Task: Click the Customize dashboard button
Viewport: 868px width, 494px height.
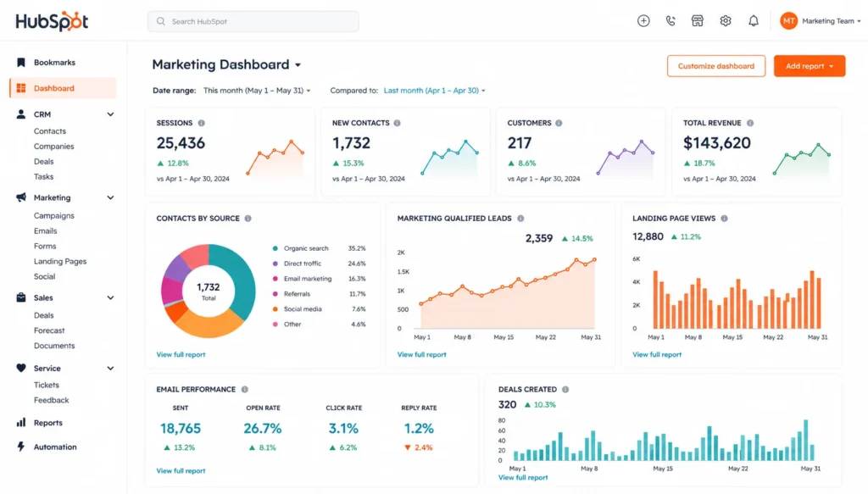Action: [x=715, y=66]
